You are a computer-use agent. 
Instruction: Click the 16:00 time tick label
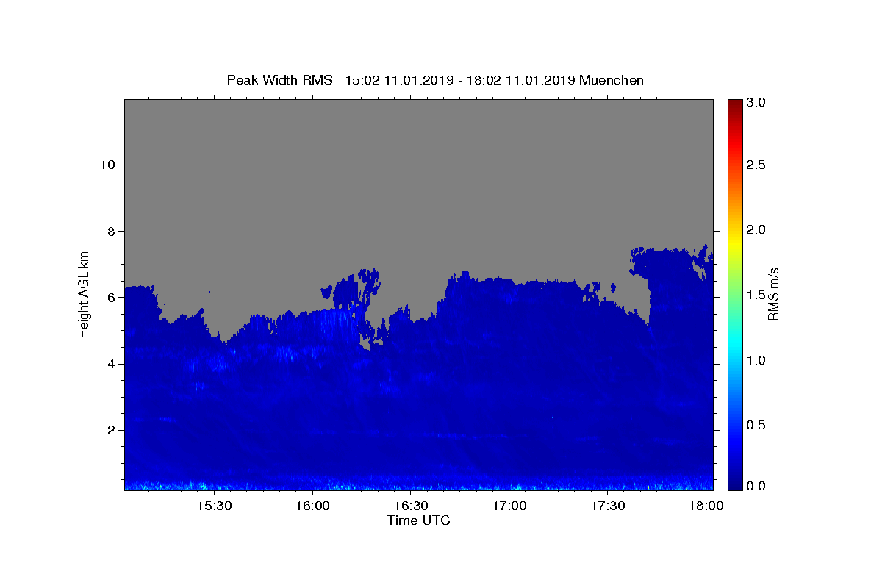pyautogui.click(x=312, y=506)
